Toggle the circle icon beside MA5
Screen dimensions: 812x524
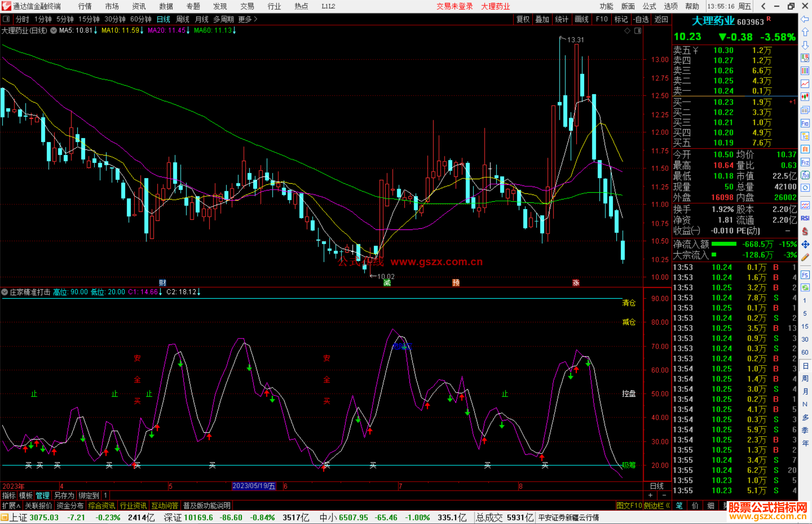(54, 30)
